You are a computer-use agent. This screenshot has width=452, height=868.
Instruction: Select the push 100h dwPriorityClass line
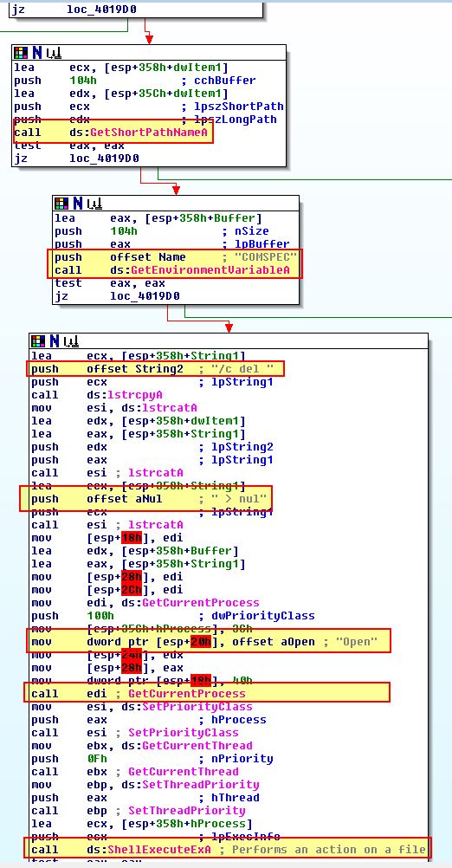(173, 616)
